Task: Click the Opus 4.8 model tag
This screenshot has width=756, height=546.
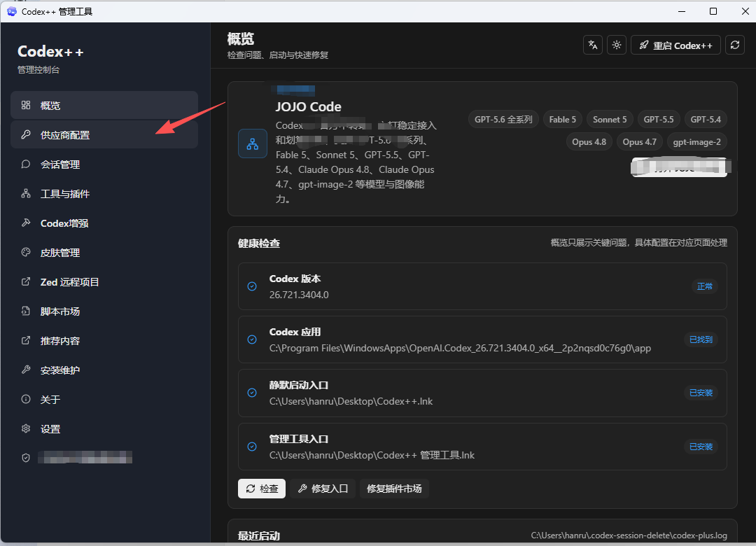Action: (589, 142)
